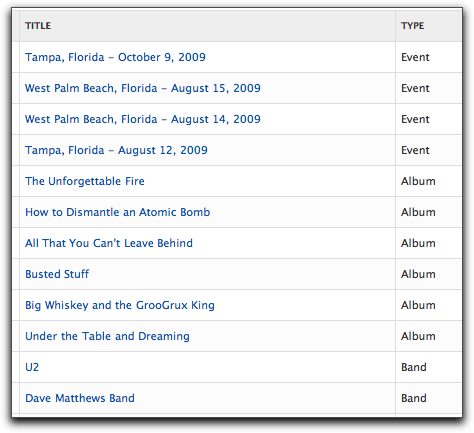Click the Band type cell for Dave Matthews Band

pos(414,398)
